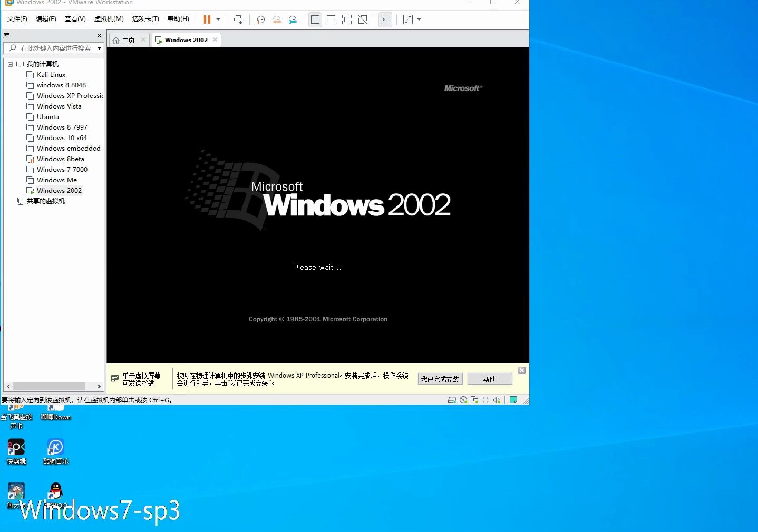Click the stretch guest display icon
Image resolution: width=758 pixels, height=532 pixels.
pos(408,19)
